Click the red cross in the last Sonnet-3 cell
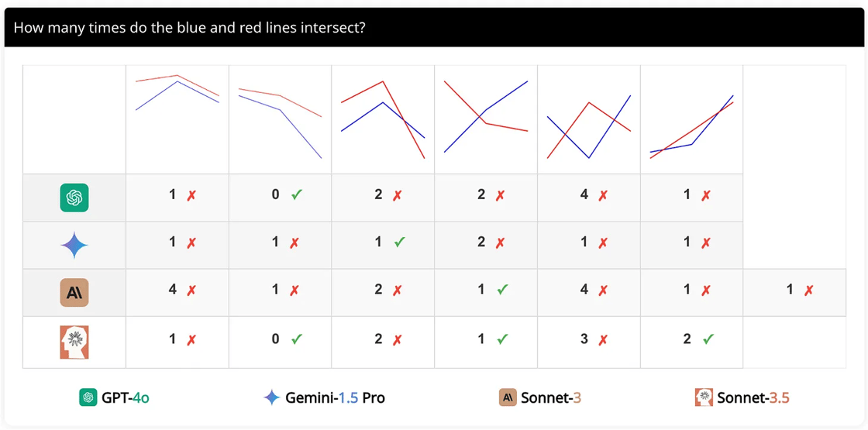Screen dimensions: 868x430 tap(808, 290)
